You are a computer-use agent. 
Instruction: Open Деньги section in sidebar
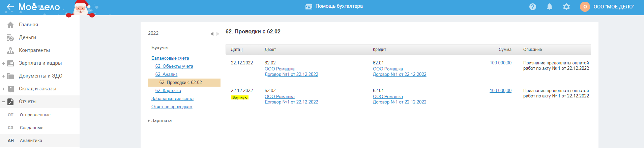27,37
